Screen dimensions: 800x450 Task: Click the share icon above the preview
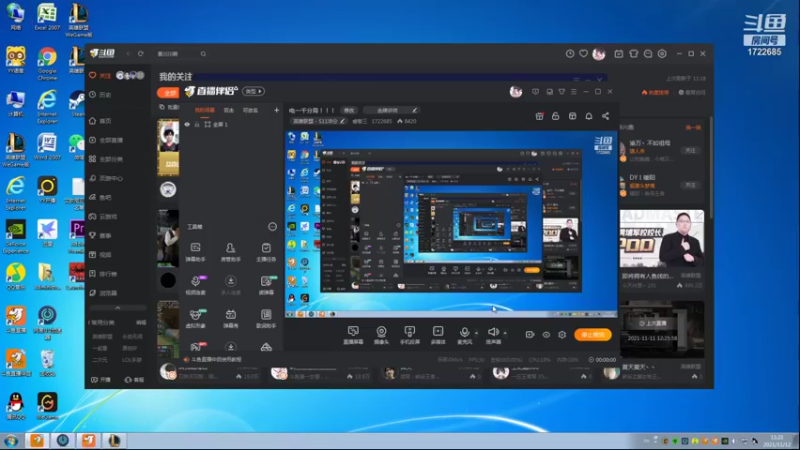pos(606,116)
